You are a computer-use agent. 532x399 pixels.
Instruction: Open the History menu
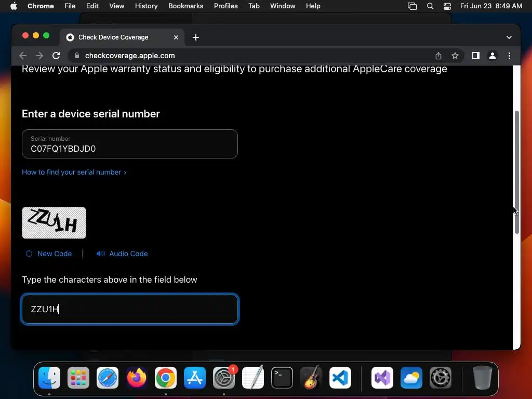point(146,6)
